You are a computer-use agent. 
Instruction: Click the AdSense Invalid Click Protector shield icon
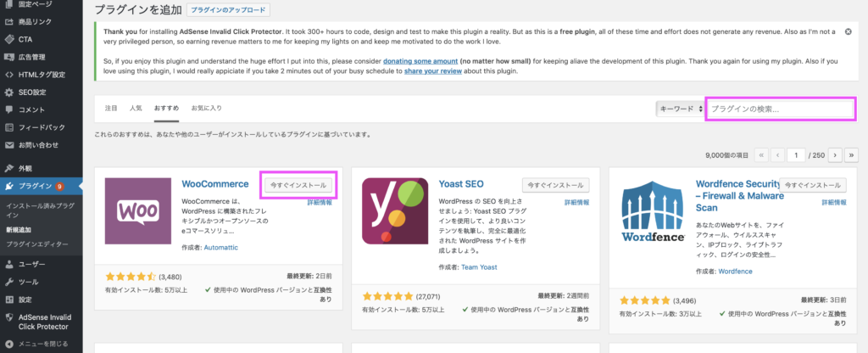pyautogui.click(x=8, y=317)
